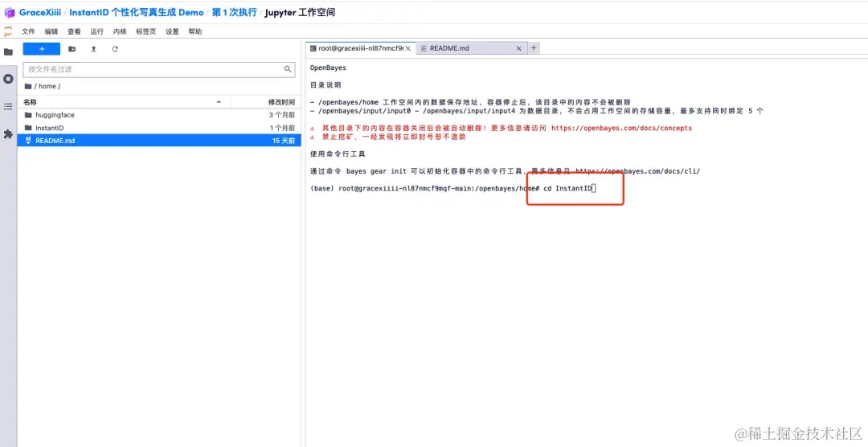Open the 查看 menu
868x447 pixels.
tap(74, 31)
